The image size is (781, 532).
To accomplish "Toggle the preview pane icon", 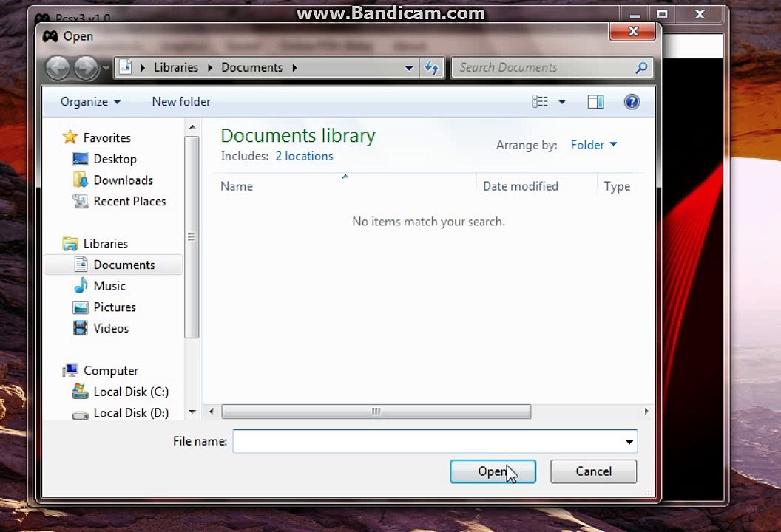I will click(x=595, y=102).
